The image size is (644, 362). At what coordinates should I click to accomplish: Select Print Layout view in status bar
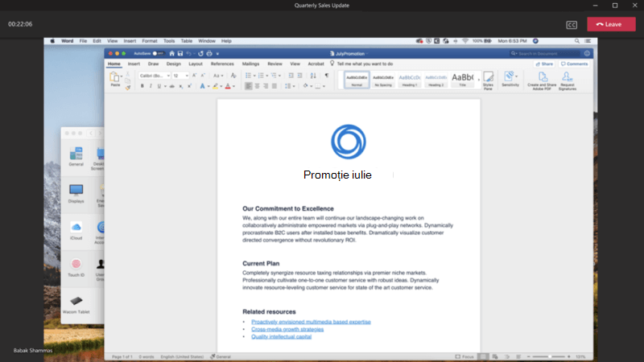pos(484,356)
